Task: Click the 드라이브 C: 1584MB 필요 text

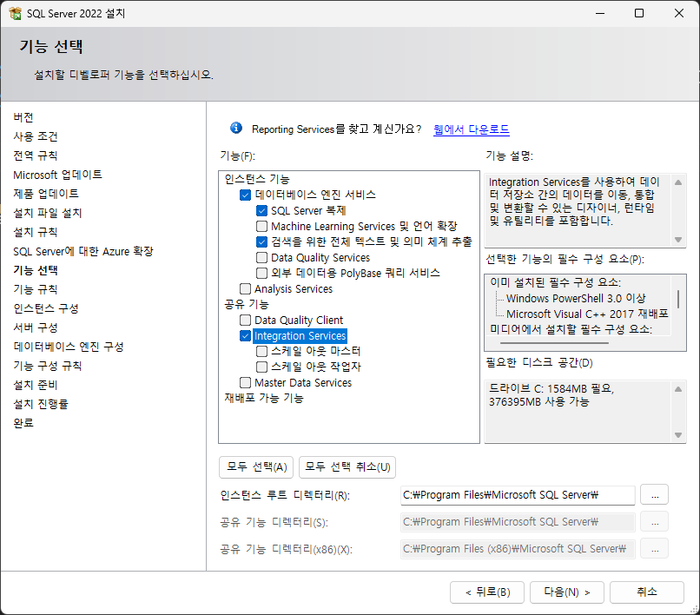Action: (551, 389)
